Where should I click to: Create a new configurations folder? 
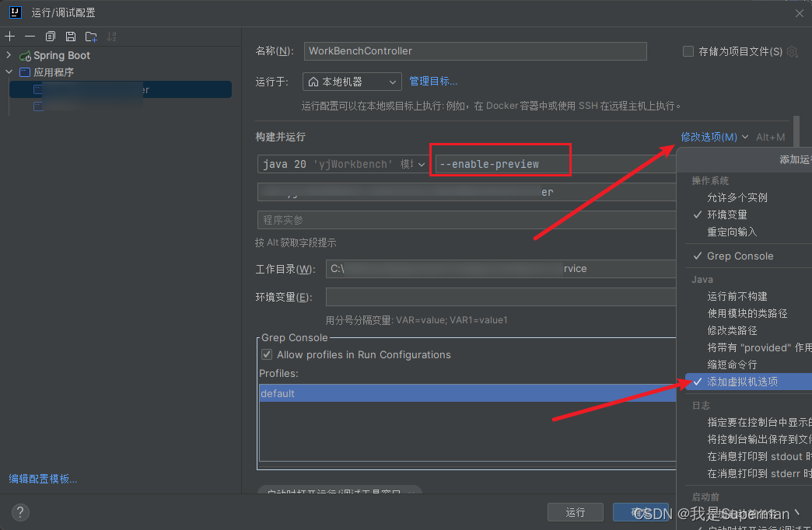[90, 36]
